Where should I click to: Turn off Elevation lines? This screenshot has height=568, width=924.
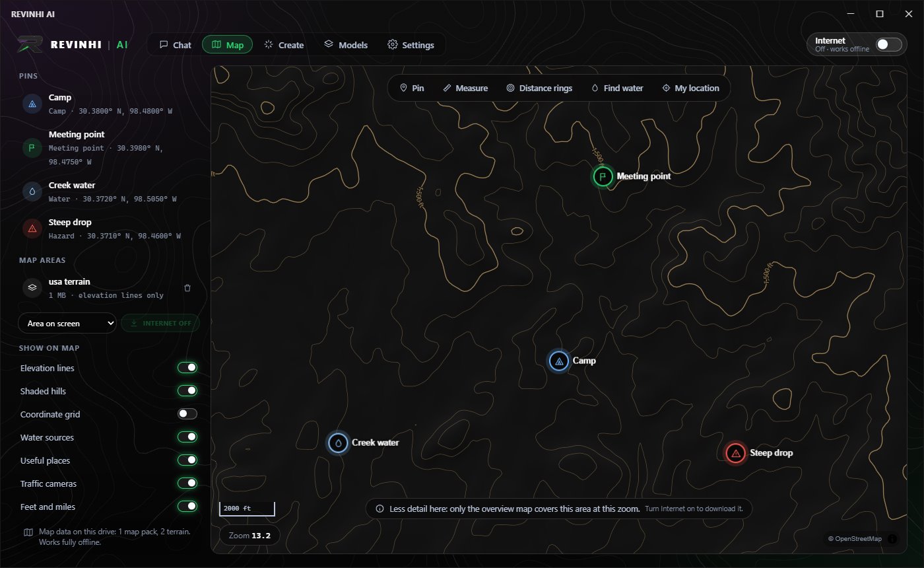click(187, 368)
